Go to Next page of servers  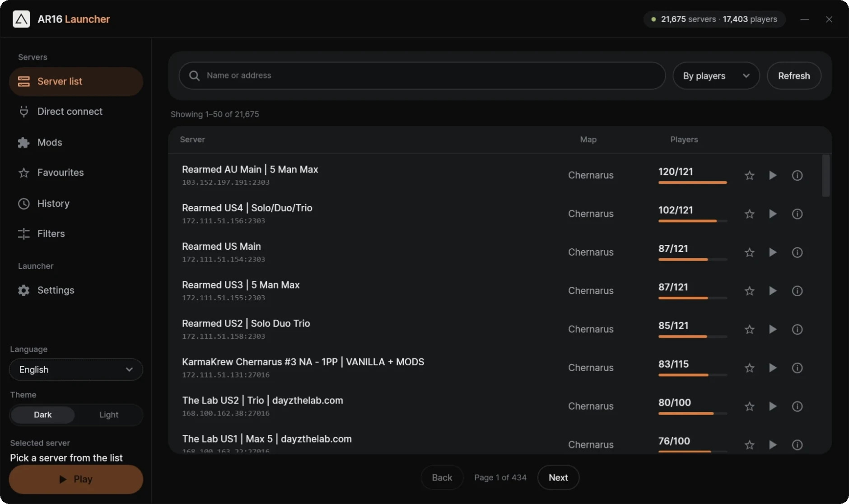(558, 477)
